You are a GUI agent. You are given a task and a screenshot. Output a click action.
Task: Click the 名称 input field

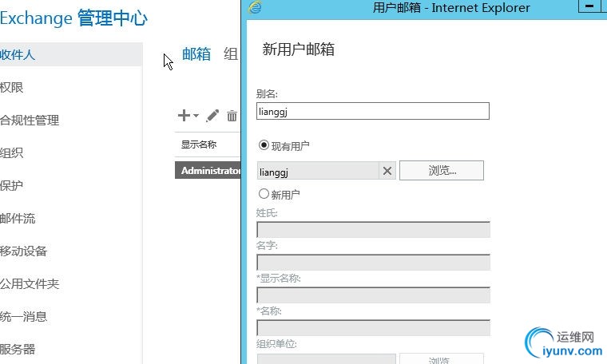(x=373, y=327)
